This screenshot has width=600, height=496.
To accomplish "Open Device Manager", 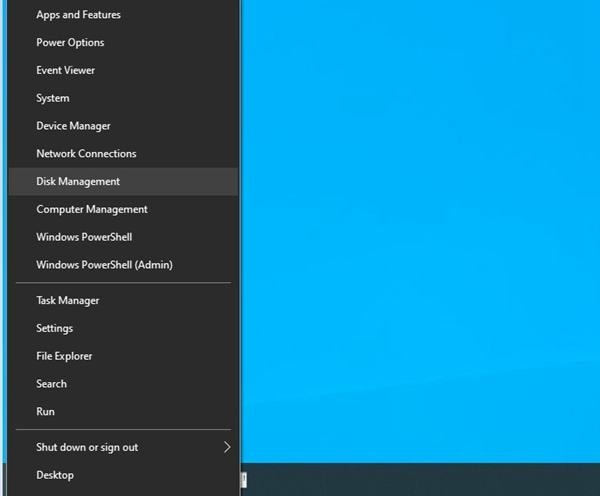I will [x=123, y=126].
